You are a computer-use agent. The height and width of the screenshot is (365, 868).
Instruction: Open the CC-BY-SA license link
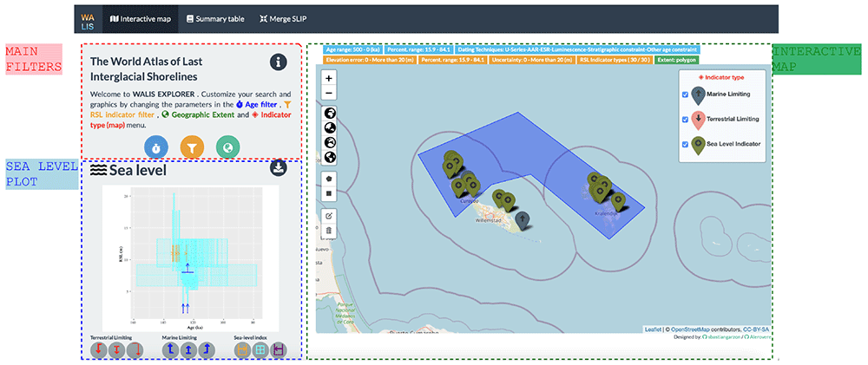click(756, 329)
